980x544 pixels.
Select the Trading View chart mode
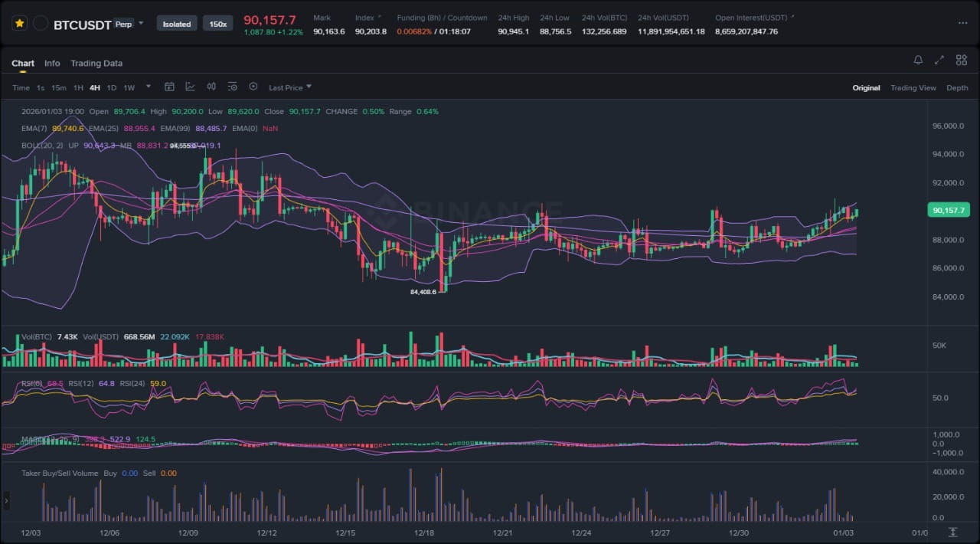(913, 87)
